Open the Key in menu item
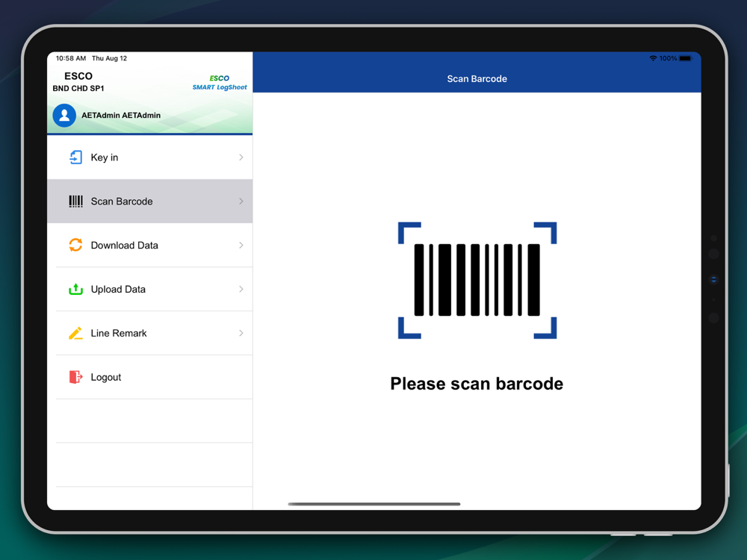Screen dimensions: 747x560 150,157
